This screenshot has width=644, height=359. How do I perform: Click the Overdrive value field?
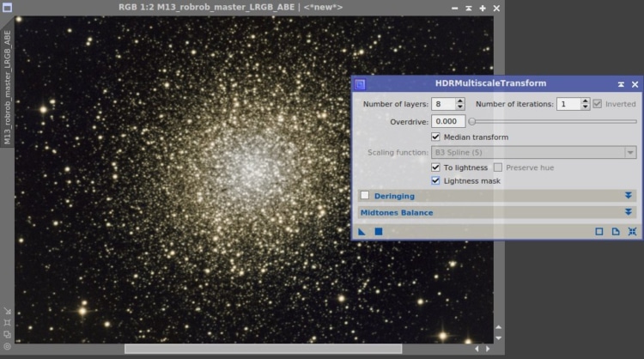pos(448,122)
